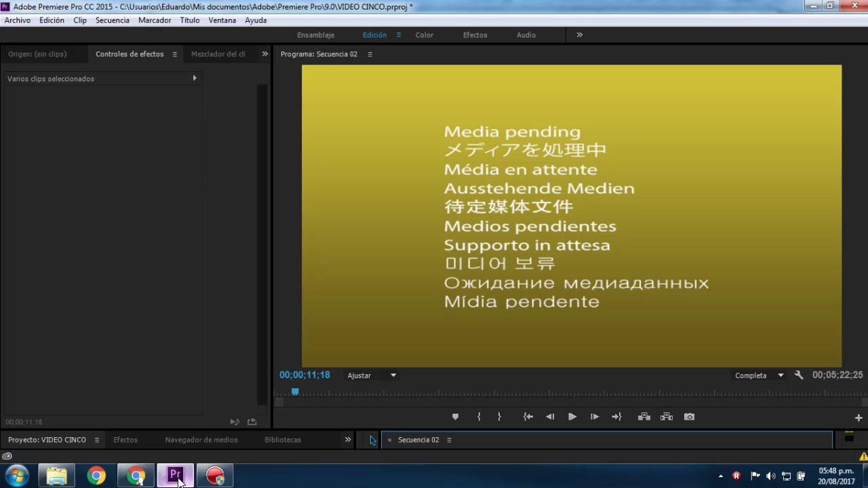The height and width of the screenshot is (488, 868).
Task: Click the Effect Controls vertical scrollbar
Action: tap(262, 244)
